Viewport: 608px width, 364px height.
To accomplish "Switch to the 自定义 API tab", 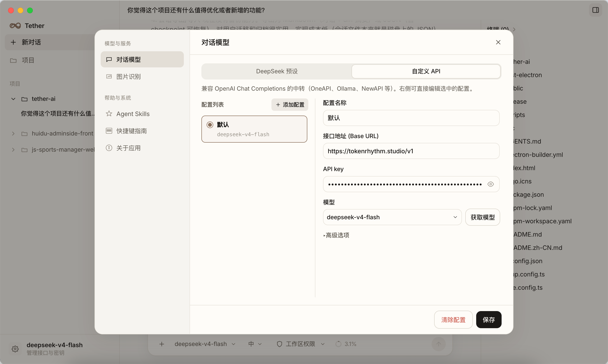I will point(426,71).
